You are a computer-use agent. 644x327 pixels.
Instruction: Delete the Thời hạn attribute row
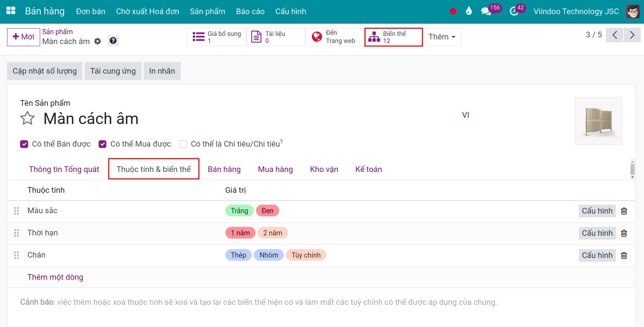[x=624, y=233]
